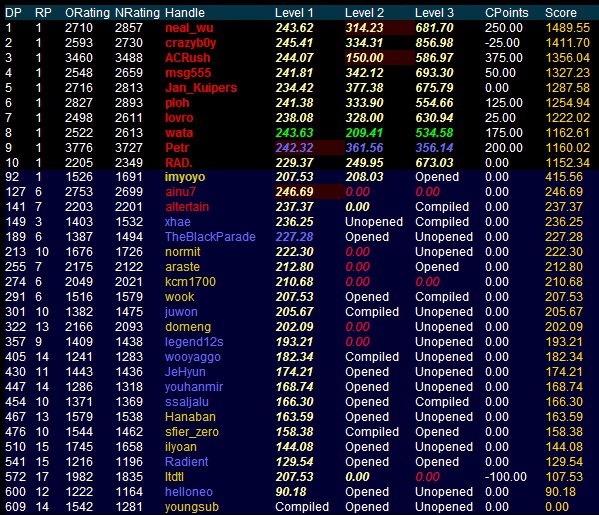The width and height of the screenshot is (599, 515).
Task: Click Jan_Kuipers handle name
Action: [x=201, y=87]
